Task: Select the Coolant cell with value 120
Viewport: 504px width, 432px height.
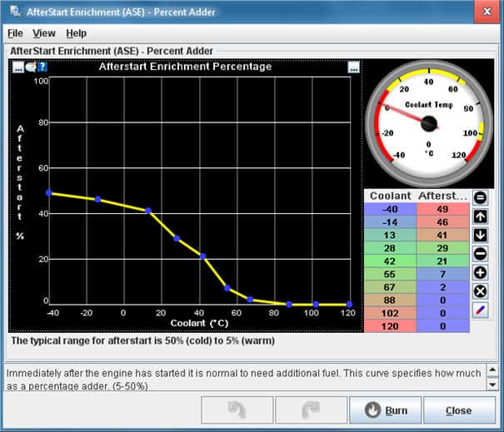Action: (390, 327)
